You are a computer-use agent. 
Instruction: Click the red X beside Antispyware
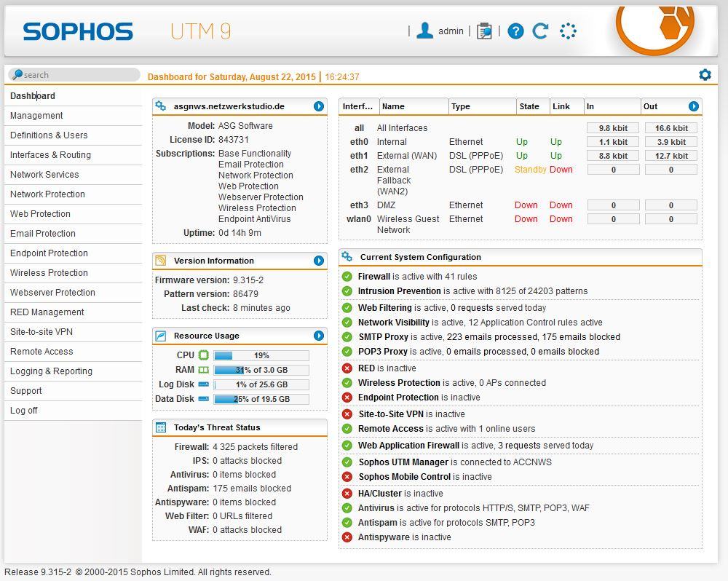coord(347,537)
